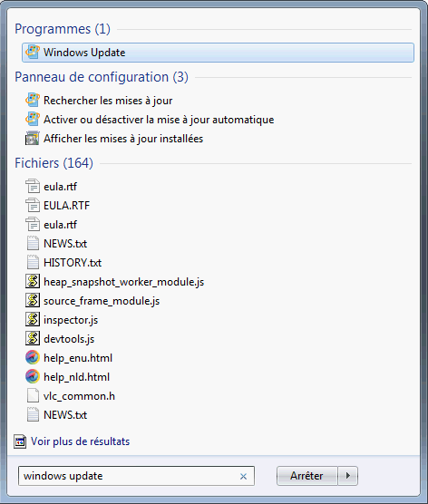
Task: Open Afficher les mises à jour installées
Action: point(123,139)
